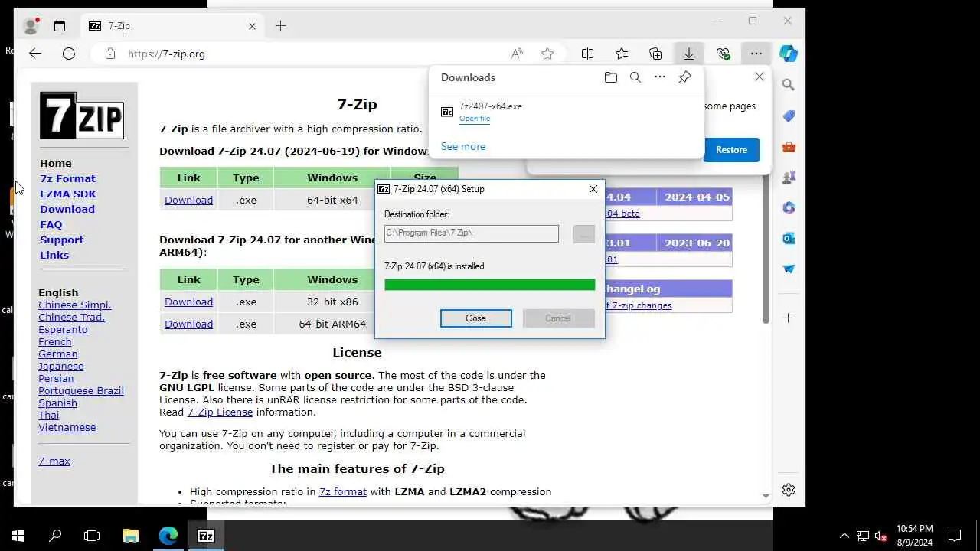The height and width of the screenshot is (551, 980).
Task: Open Download in the site menu
Action: tap(67, 209)
